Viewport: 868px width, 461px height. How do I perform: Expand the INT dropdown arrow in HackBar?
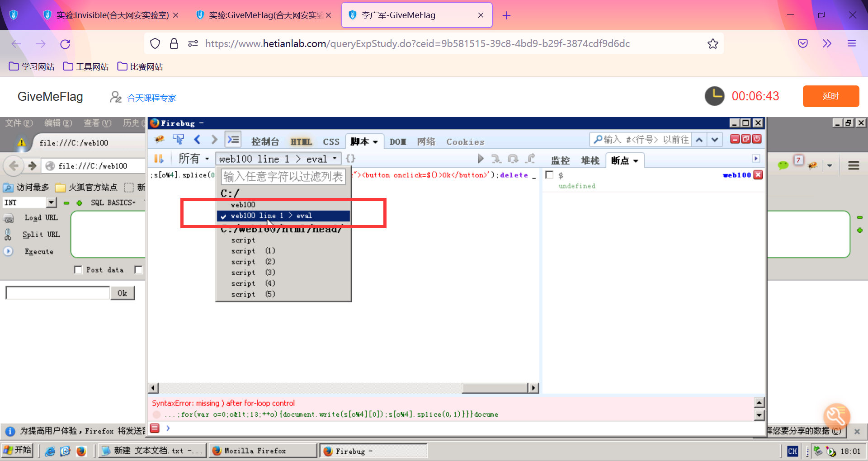click(x=52, y=202)
